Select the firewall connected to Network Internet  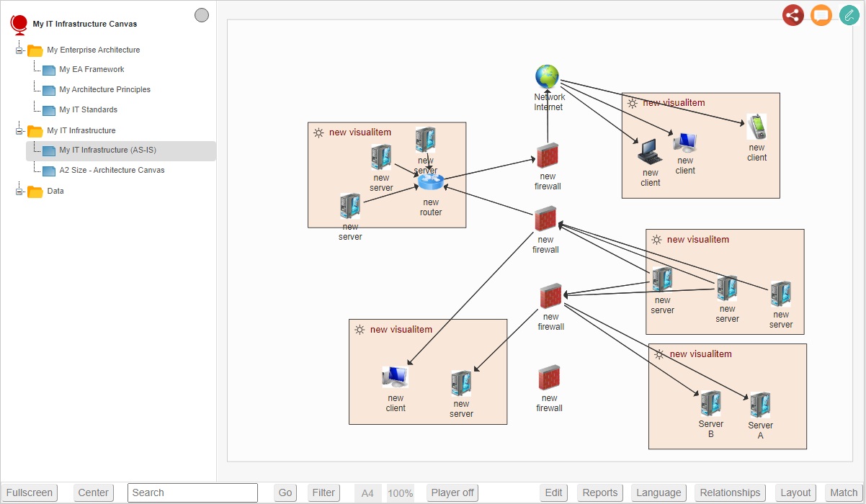(548, 156)
